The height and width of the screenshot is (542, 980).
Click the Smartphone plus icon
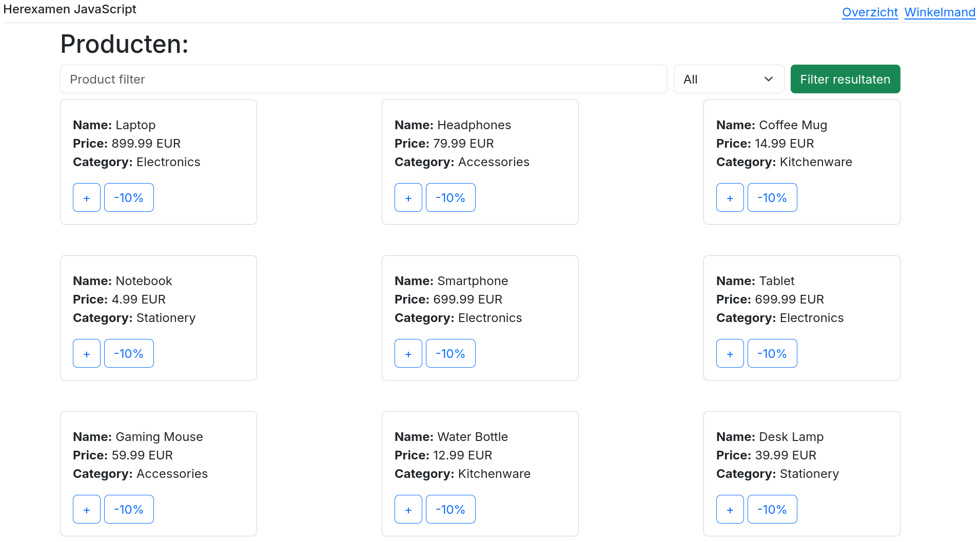coord(408,354)
